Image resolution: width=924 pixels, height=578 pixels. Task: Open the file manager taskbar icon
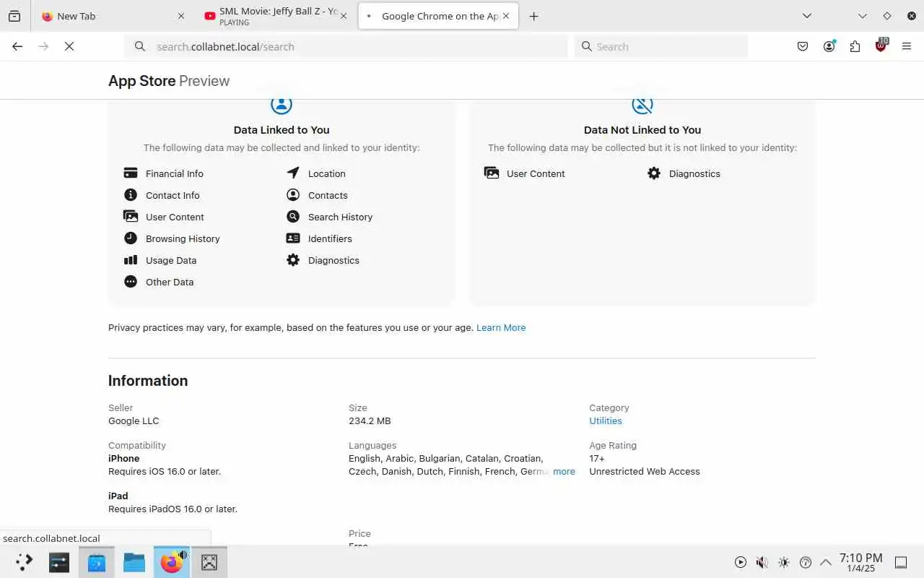134,562
